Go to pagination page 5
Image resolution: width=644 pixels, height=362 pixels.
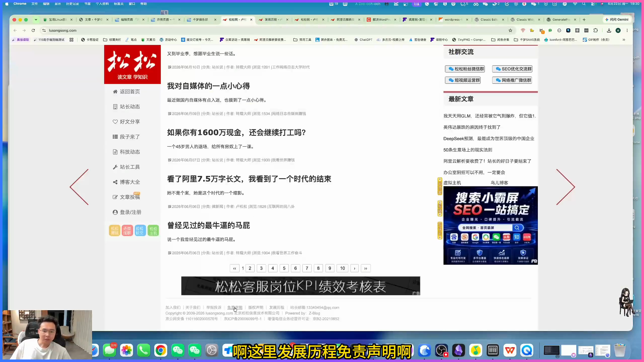click(x=284, y=268)
